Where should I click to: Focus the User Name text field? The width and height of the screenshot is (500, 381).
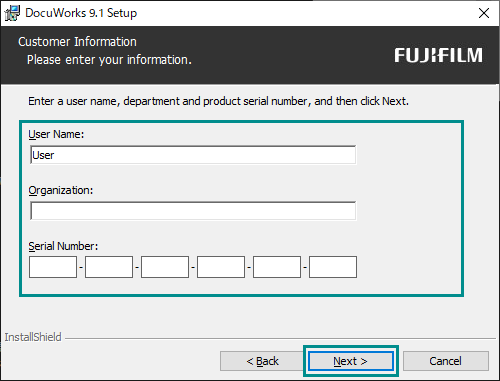tap(193, 155)
